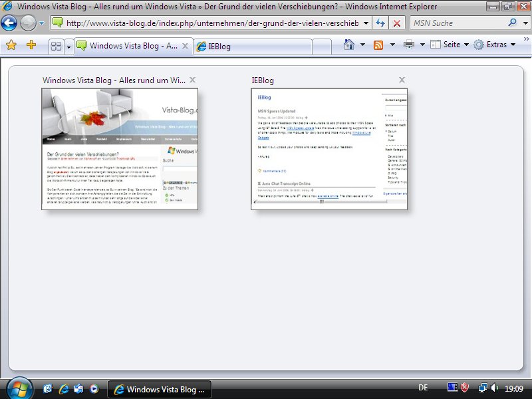Click the Back navigation button
Image resolution: width=532 pixels, height=399 pixels.
(9, 23)
